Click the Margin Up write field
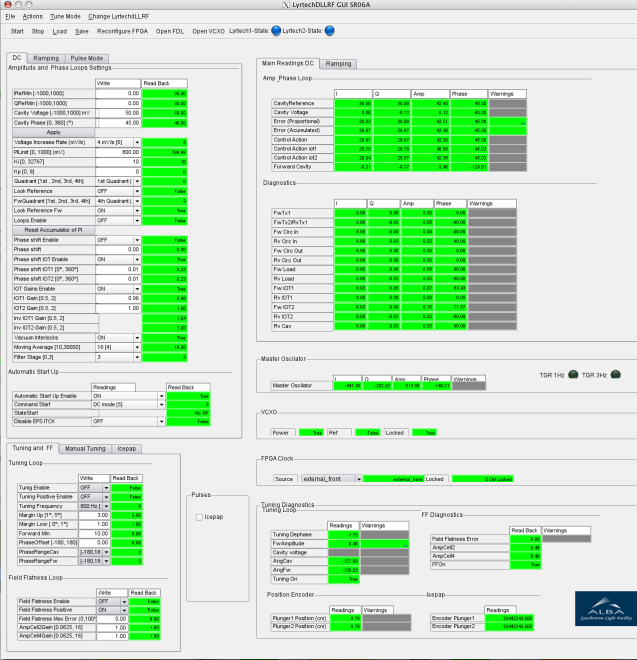Viewport: 637px width, 660px height. point(94,515)
